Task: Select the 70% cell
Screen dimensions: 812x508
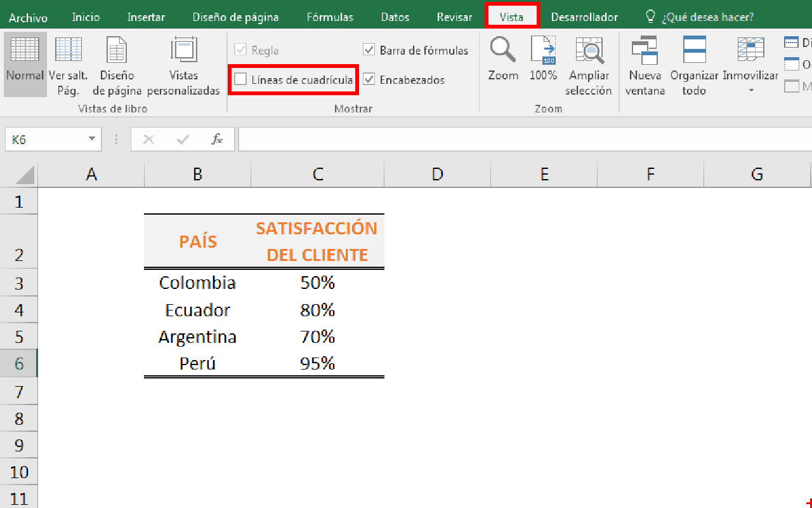Action: click(x=318, y=336)
